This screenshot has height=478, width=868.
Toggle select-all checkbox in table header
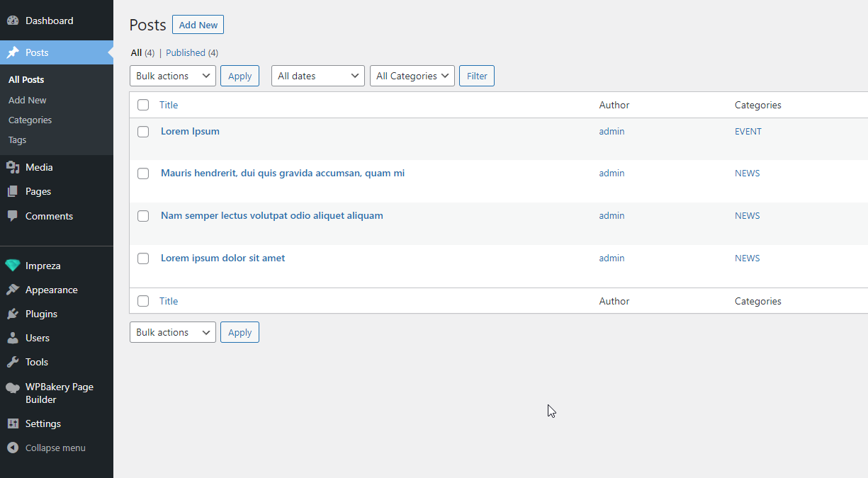click(143, 105)
